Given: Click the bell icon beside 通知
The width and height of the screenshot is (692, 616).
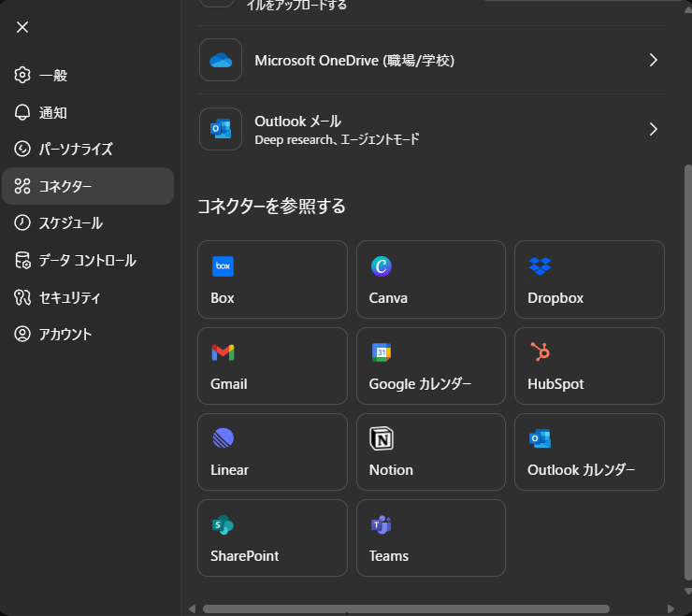Looking at the screenshot, I should tap(22, 112).
